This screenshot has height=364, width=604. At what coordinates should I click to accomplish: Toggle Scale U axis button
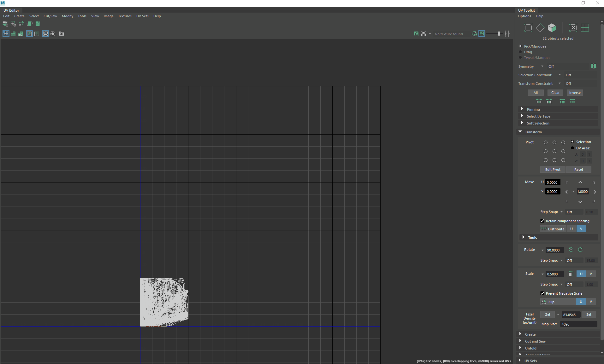(x=581, y=274)
